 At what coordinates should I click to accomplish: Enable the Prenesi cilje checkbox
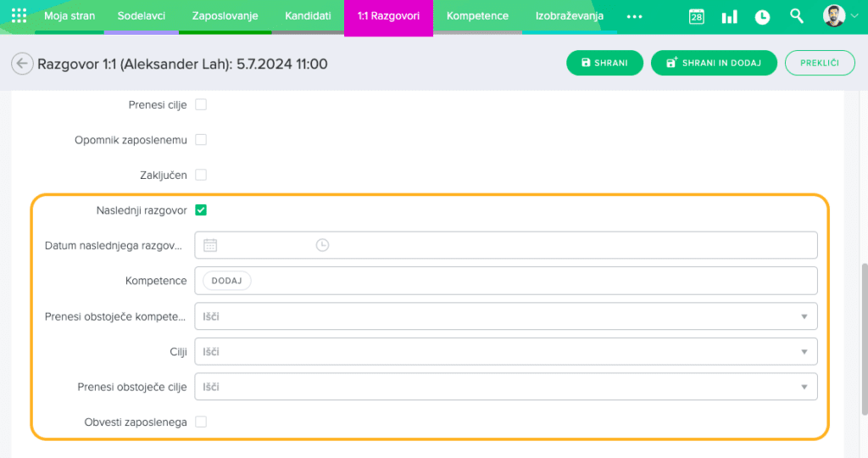pos(201,105)
